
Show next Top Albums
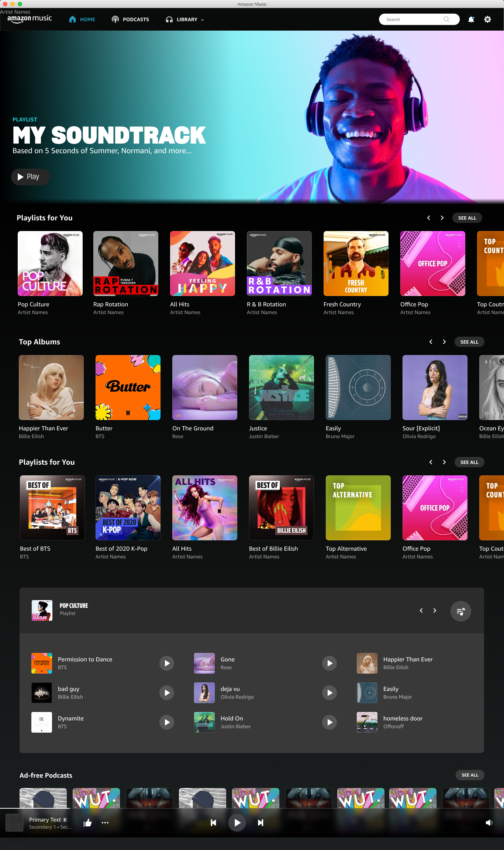coord(444,342)
